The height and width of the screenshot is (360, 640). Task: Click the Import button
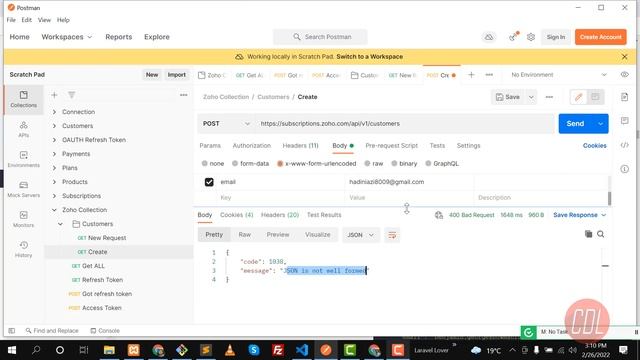click(x=177, y=75)
